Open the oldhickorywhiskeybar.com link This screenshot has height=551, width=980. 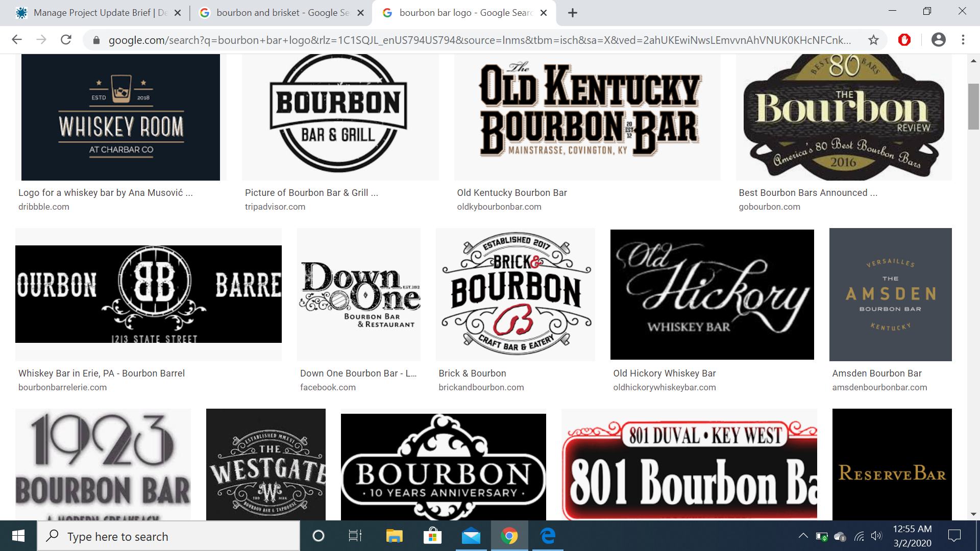pyautogui.click(x=664, y=387)
